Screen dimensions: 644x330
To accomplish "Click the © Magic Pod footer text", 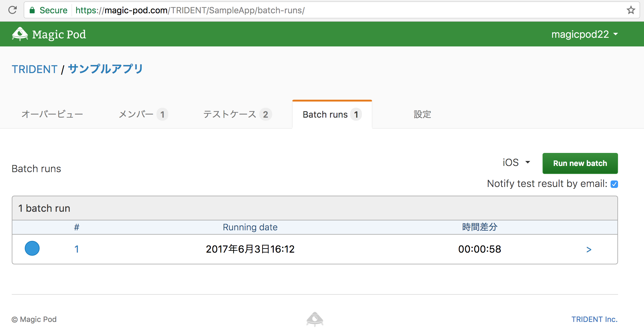I will [x=34, y=319].
